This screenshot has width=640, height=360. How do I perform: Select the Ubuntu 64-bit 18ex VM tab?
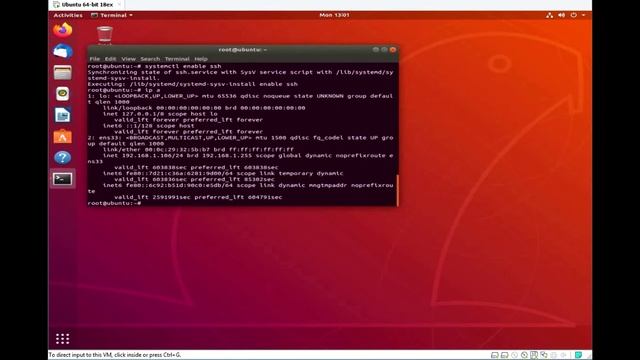87,4
